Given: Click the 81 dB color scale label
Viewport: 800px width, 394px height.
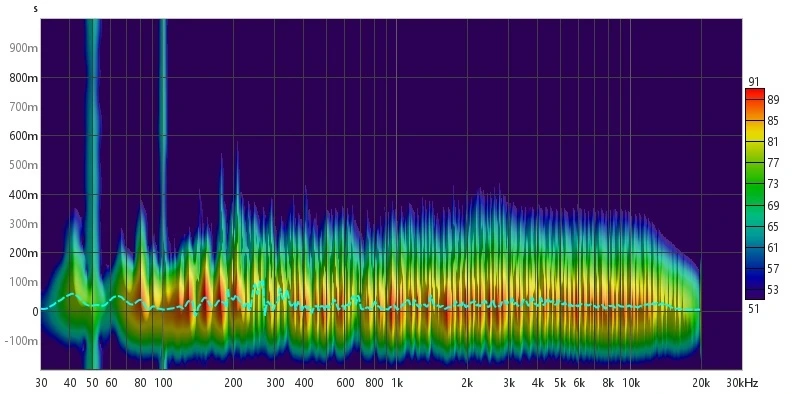Looking at the screenshot, I should tap(773, 142).
